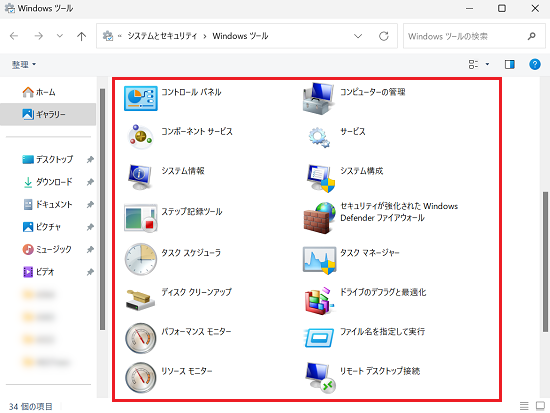The image size is (550, 413).
Task: Click the navigation pane scrollbar
Action: [102, 209]
